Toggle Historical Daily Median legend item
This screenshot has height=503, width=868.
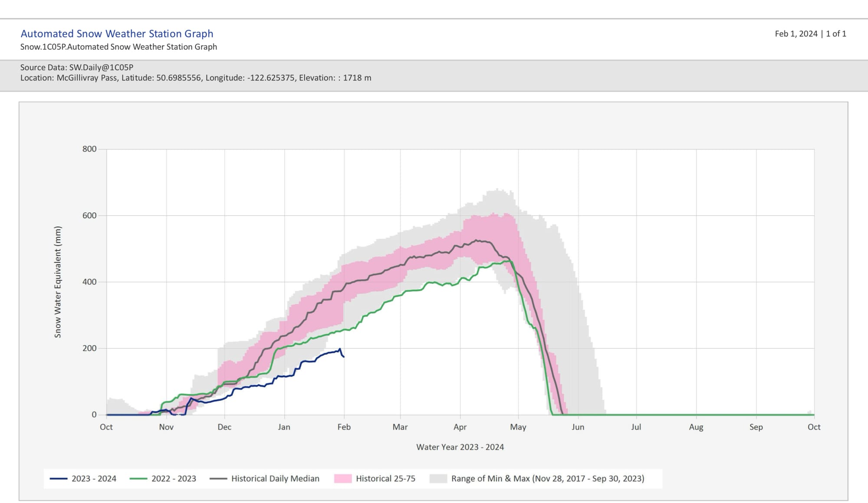click(275, 478)
